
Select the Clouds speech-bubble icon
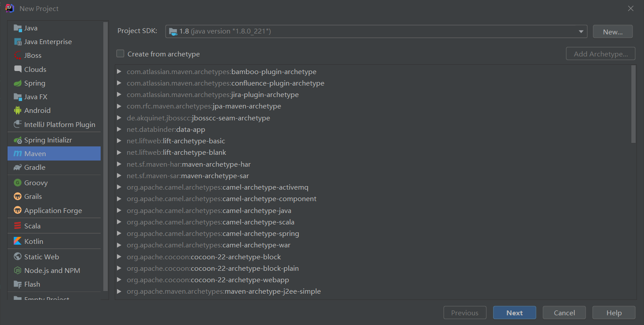[18, 69]
